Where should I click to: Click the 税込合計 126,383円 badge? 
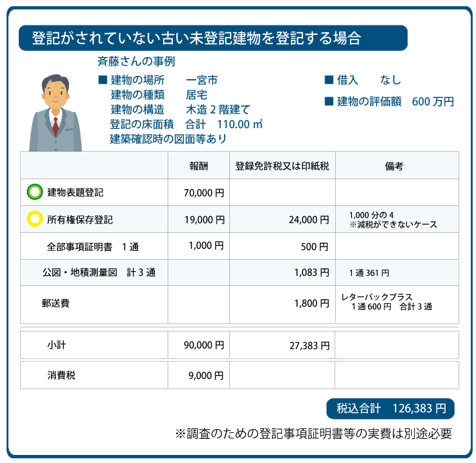(391, 408)
